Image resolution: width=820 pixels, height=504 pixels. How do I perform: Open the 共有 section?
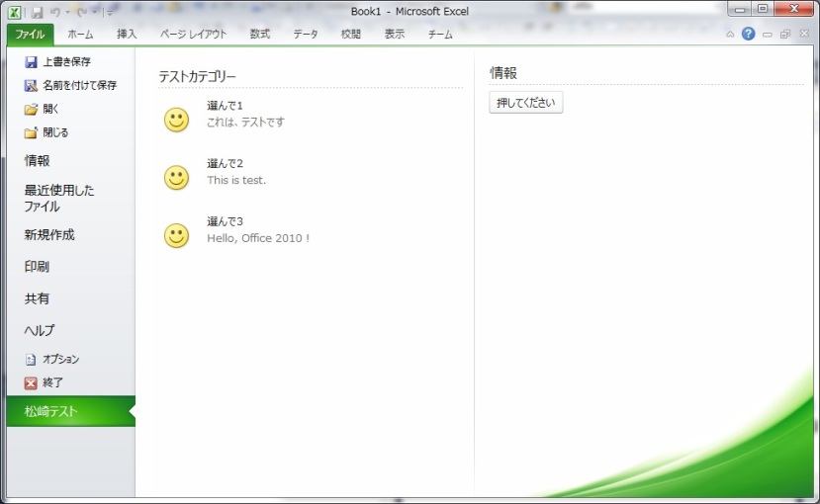tap(37, 298)
